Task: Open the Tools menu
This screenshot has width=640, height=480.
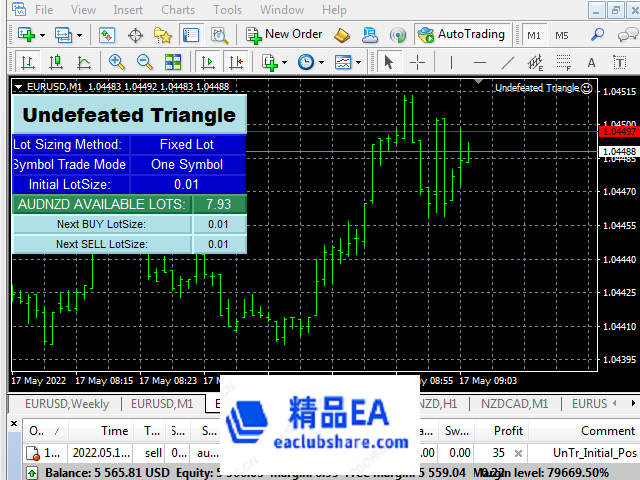Action: (227, 9)
